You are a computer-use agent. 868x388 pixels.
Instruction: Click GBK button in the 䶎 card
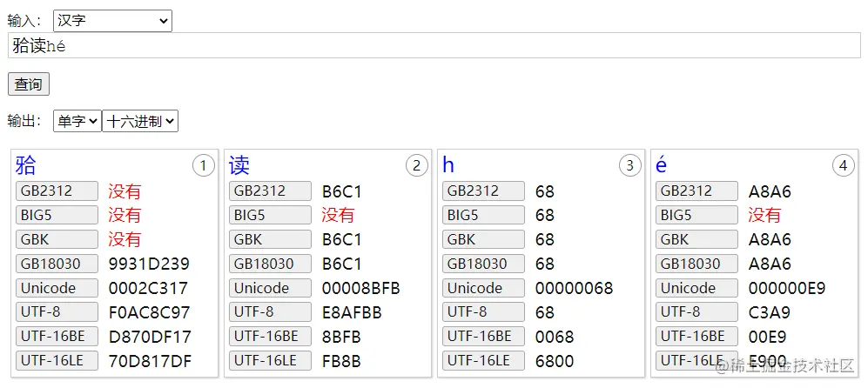(x=57, y=239)
